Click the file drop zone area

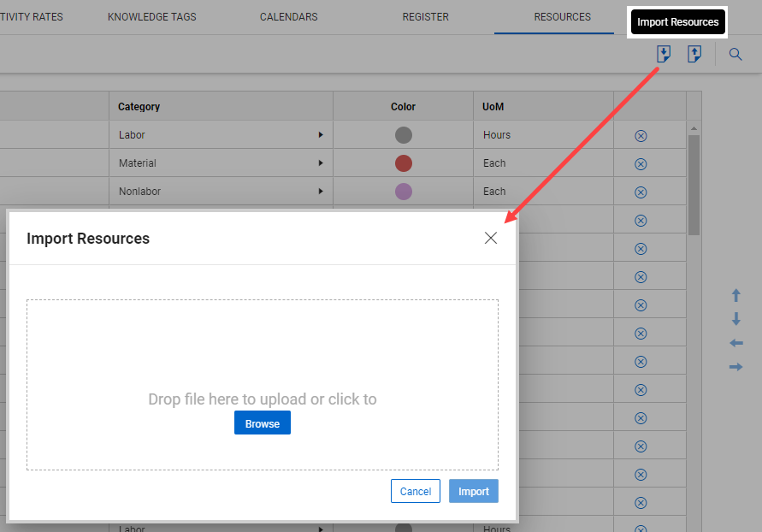(x=263, y=385)
